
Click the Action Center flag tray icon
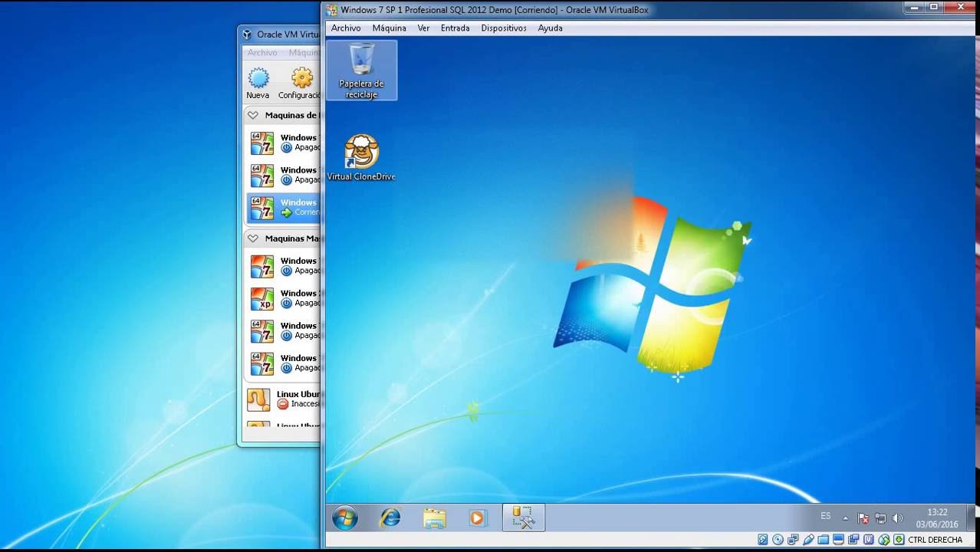[863, 518]
